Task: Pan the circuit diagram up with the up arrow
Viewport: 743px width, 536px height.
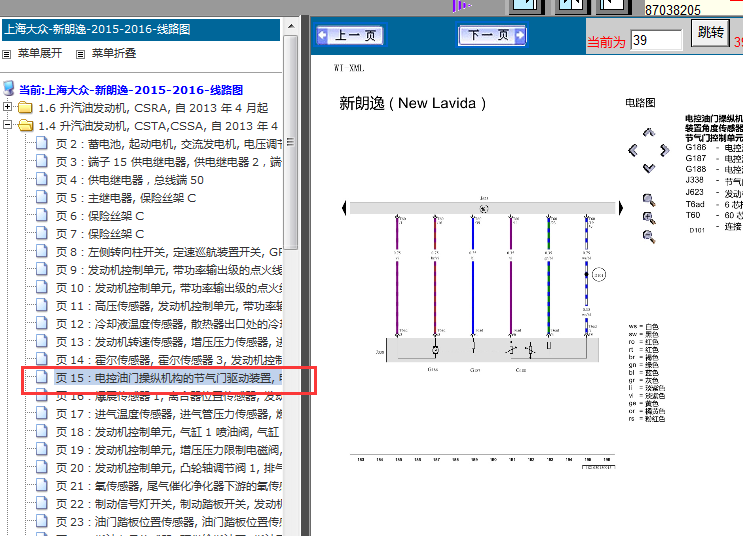Action: click(x=649, y=132)
